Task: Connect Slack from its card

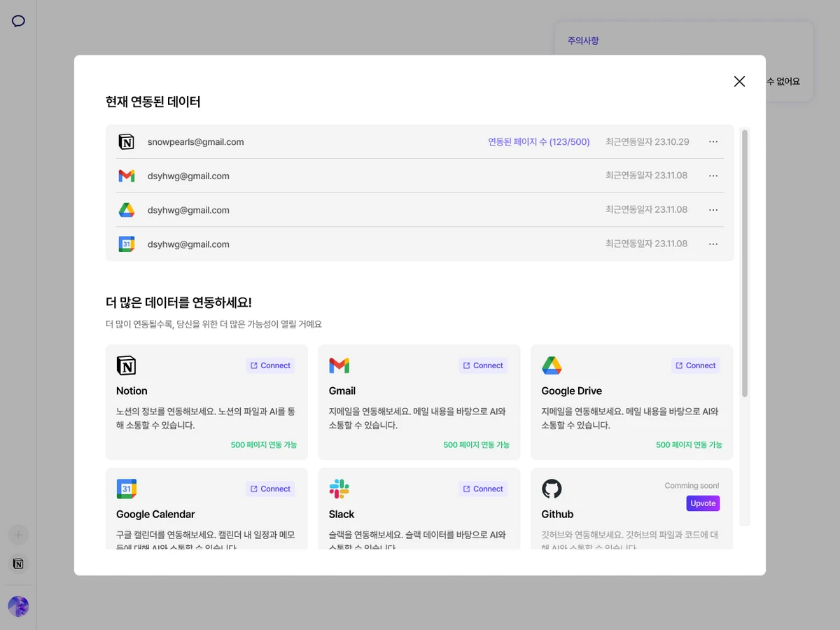Action: pos(483,489)
